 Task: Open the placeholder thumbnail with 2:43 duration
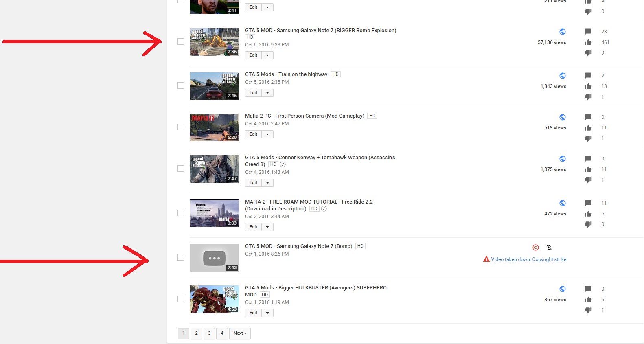click(215, 258)
